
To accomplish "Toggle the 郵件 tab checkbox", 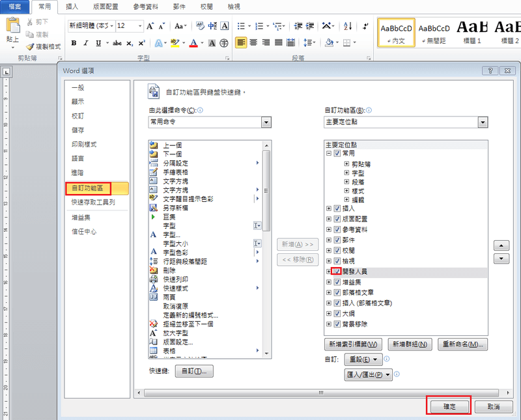I will (337, 240).
